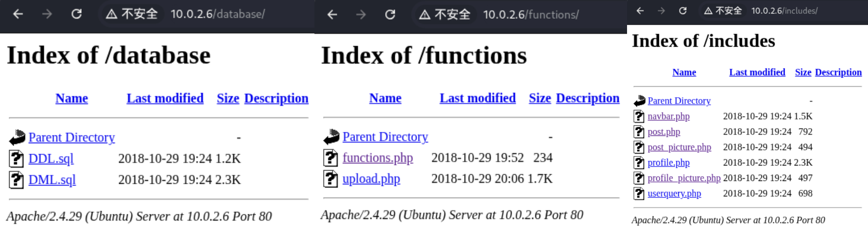
Task: Sort functions listing by Size
Action: click(x=540, y=98)
